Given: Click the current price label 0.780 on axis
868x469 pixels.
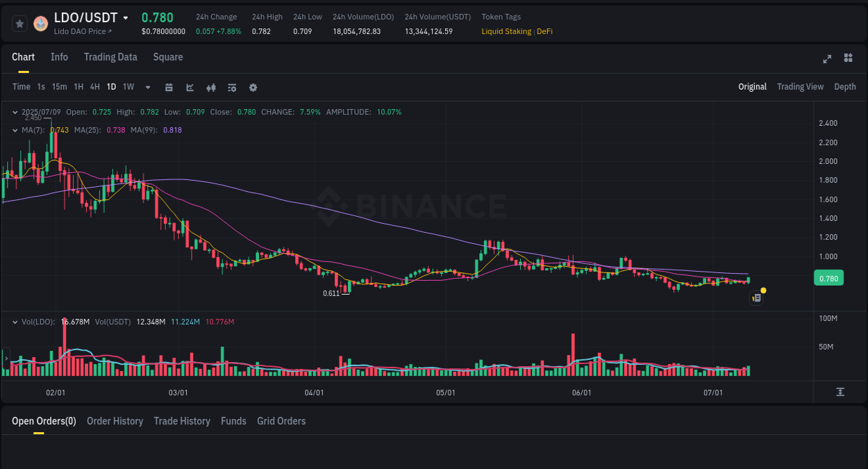Looking at the screenshot, I should (x=828, y=278).
